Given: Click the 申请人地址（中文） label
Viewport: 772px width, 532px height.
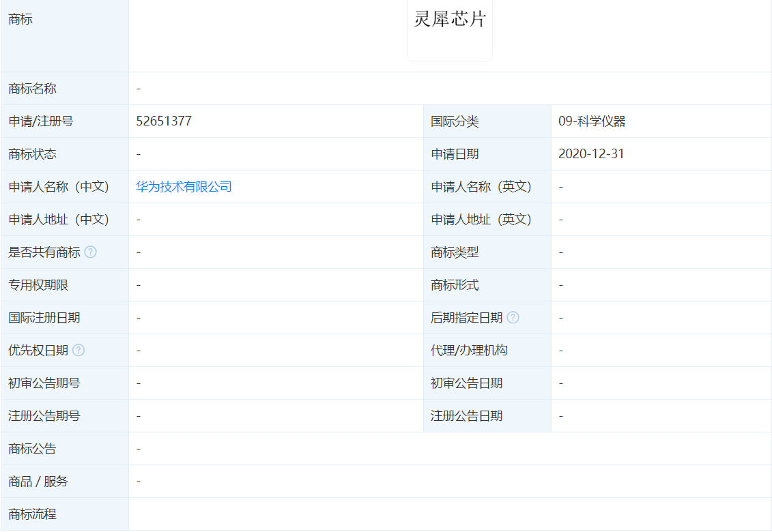Looking at the screenshot, I should coord(59,220).
